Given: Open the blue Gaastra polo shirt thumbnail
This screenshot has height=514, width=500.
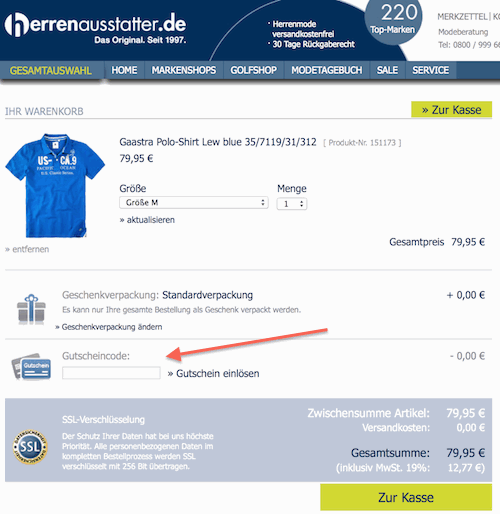Looking at the screenshot, I should (x=55, y=185).
